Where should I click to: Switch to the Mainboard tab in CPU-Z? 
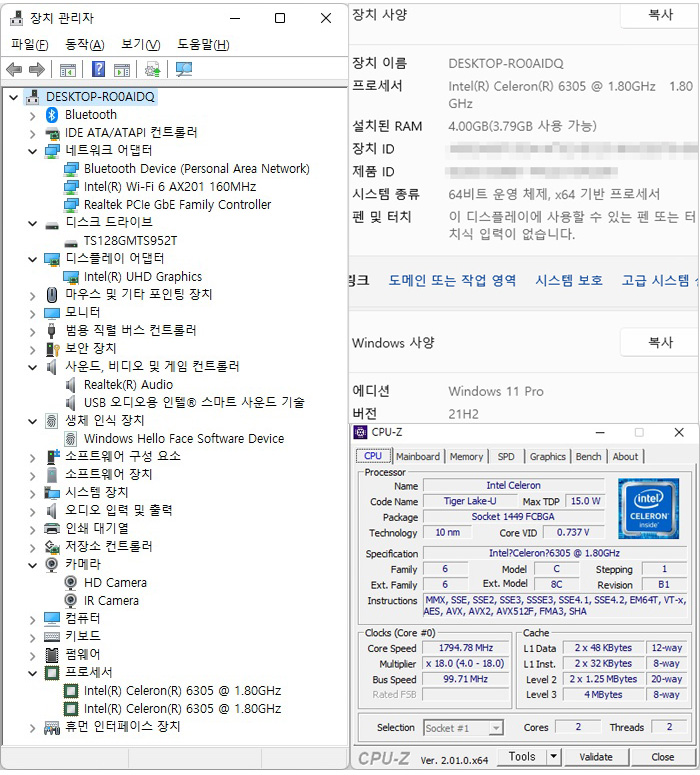[x=418, y=457]
